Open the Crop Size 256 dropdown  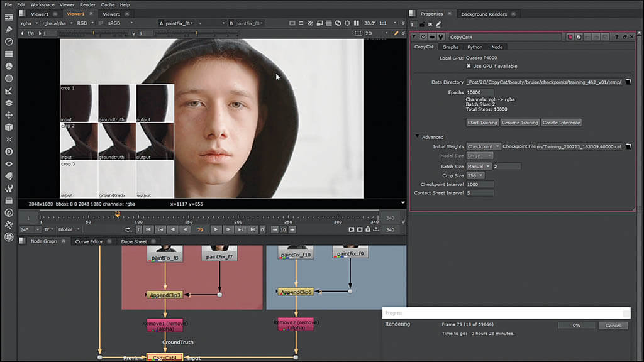click(475, 175)
